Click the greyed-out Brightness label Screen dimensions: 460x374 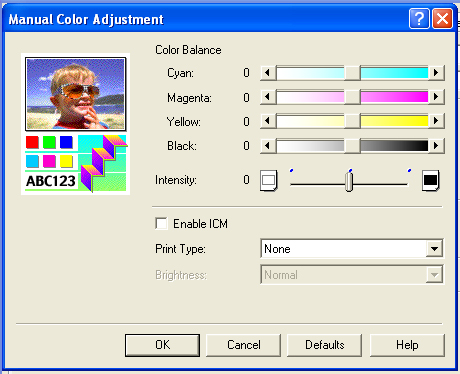tap(181, 275)
